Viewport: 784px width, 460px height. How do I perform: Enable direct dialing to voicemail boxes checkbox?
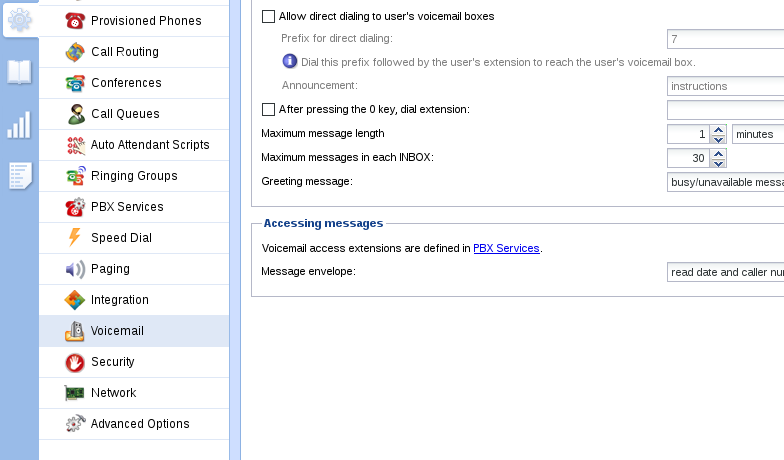tap(268, 17)
